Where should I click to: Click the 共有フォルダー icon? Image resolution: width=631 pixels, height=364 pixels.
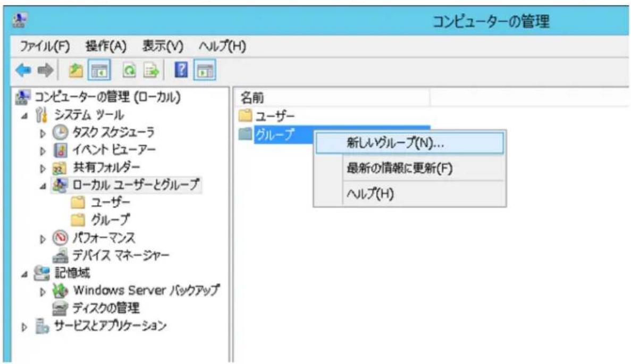click(x=60, y=168)
